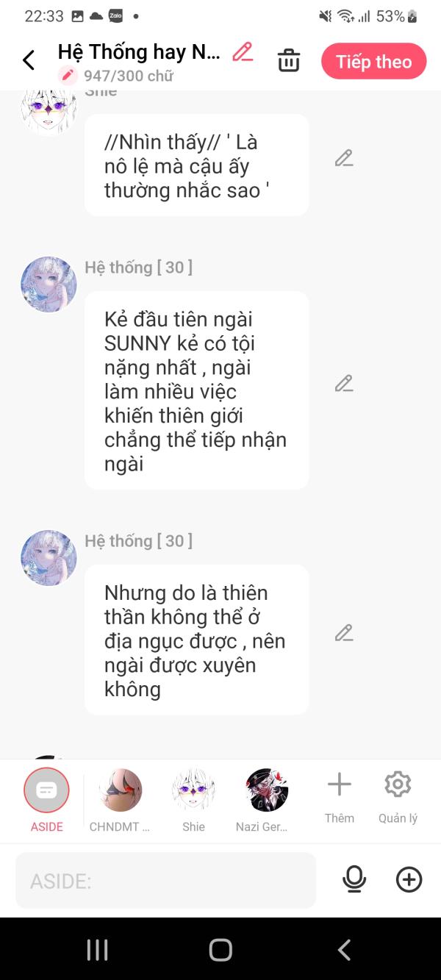Open the circled plus attachment menu
This screenshot has height=980, width=441.
[409, 879]
